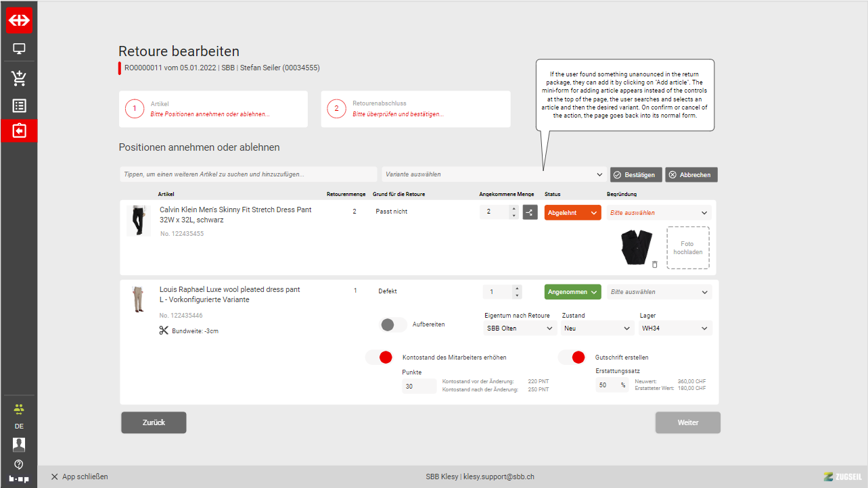The image size is (868, 488).
Task: Click the SBB logo in the sidebar
Action: point(19,20)
